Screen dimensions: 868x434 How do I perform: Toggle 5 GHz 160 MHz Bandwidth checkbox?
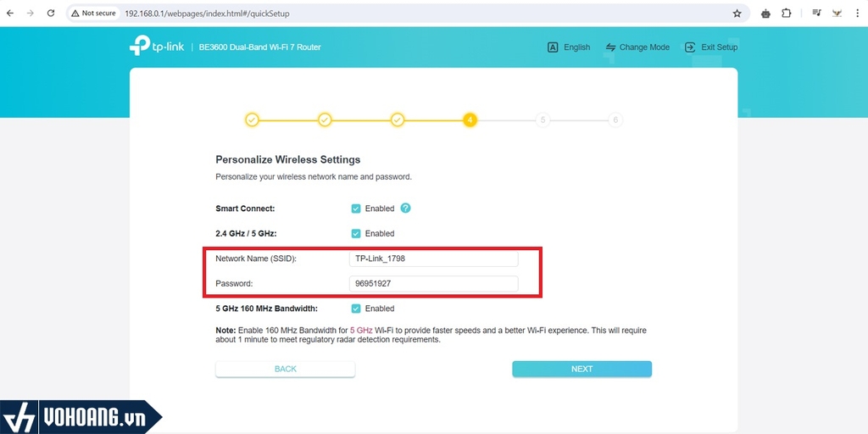(x=356, y=309)
